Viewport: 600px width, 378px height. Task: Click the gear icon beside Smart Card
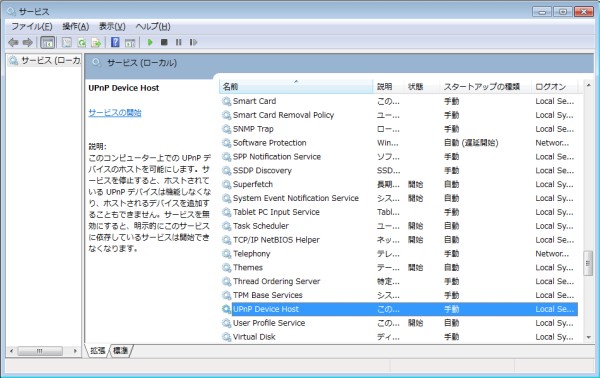click(227, 101)
